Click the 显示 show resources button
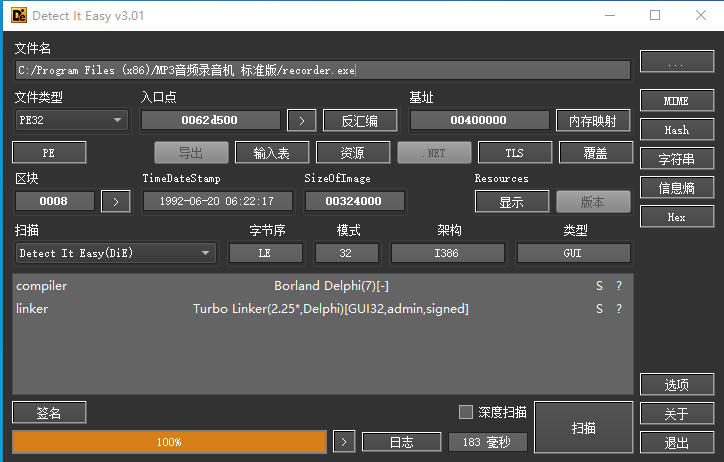This screenshot has height=462, width=724. click(512, 202)
